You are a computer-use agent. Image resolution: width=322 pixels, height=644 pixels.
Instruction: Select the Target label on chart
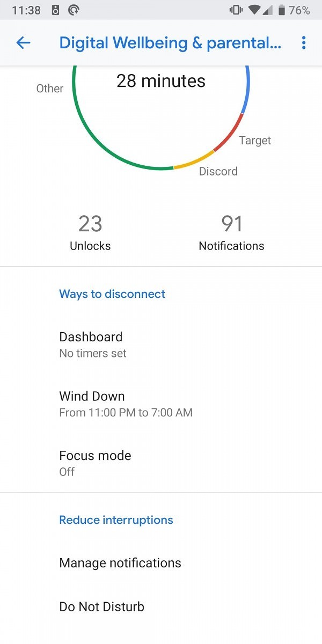click(x=255, y=141)
